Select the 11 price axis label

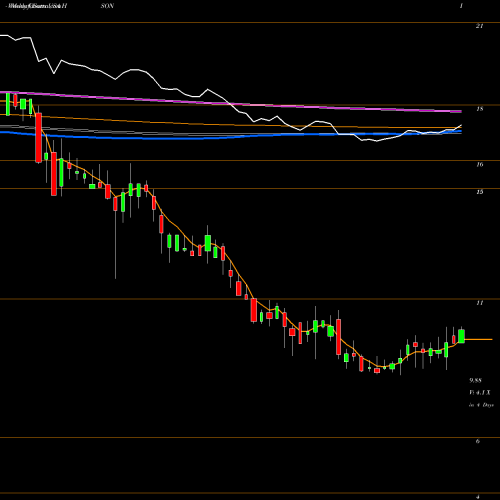pyautogui.click(x=480, y=303)
